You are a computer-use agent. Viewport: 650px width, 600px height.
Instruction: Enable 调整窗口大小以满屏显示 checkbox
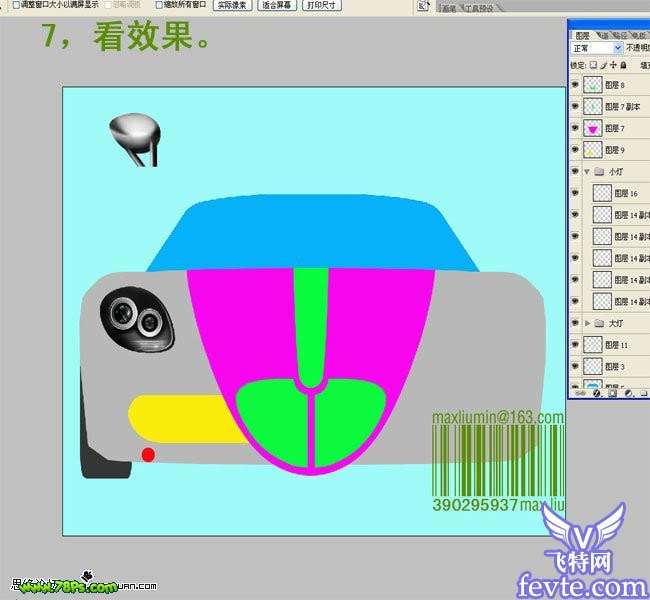tap(16, 5)
